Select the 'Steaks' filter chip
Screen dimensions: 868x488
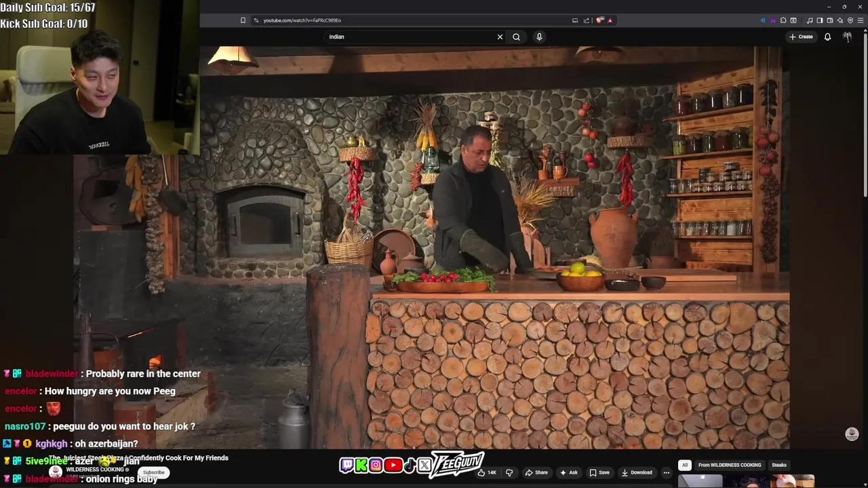[x=779, y=465]
